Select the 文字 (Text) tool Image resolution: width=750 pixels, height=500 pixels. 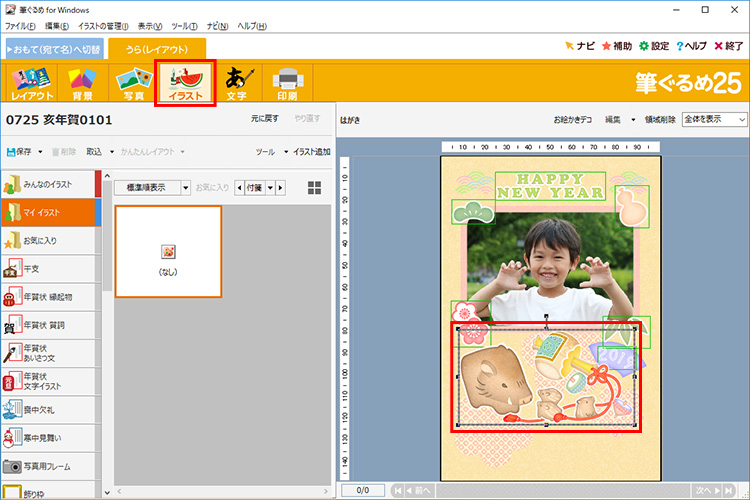(x=236, y=83)
